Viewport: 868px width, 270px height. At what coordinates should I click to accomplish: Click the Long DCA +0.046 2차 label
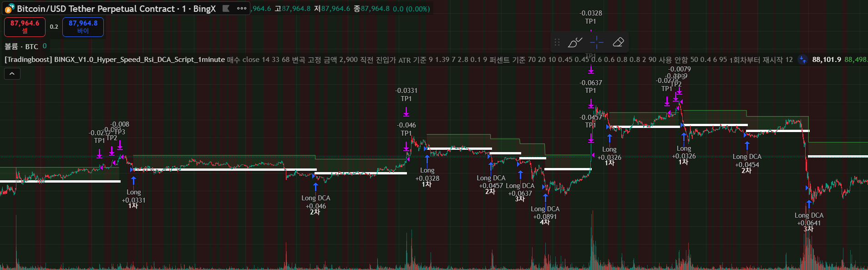coord(315,205)
